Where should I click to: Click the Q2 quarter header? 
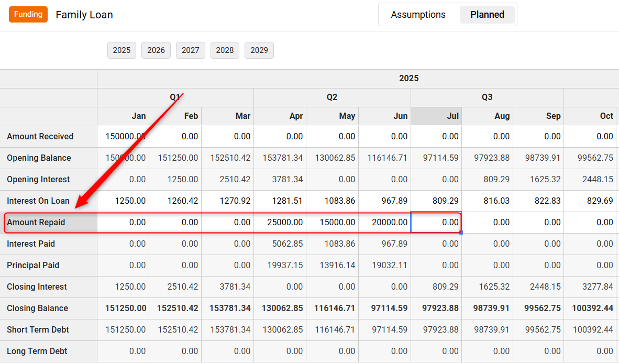(332, 97)
